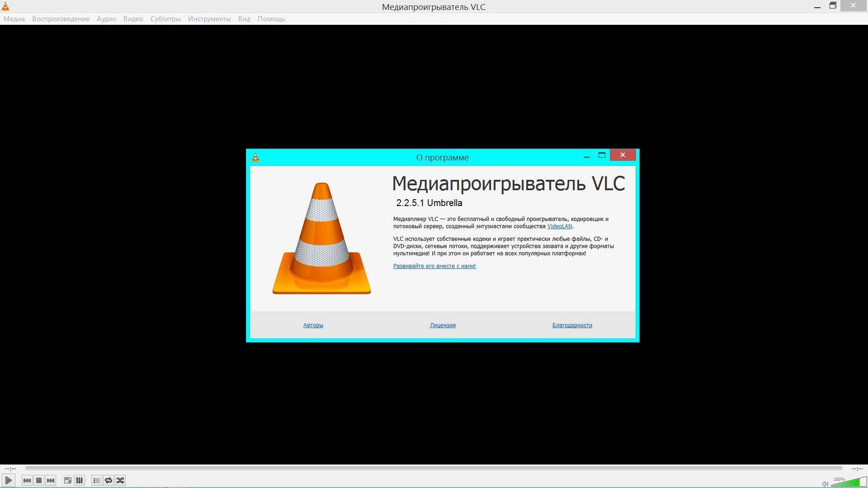Screen dimensions: 868x488
Task: Click the VLC cone icon in the main title bar
Action: tap(5, 6)
